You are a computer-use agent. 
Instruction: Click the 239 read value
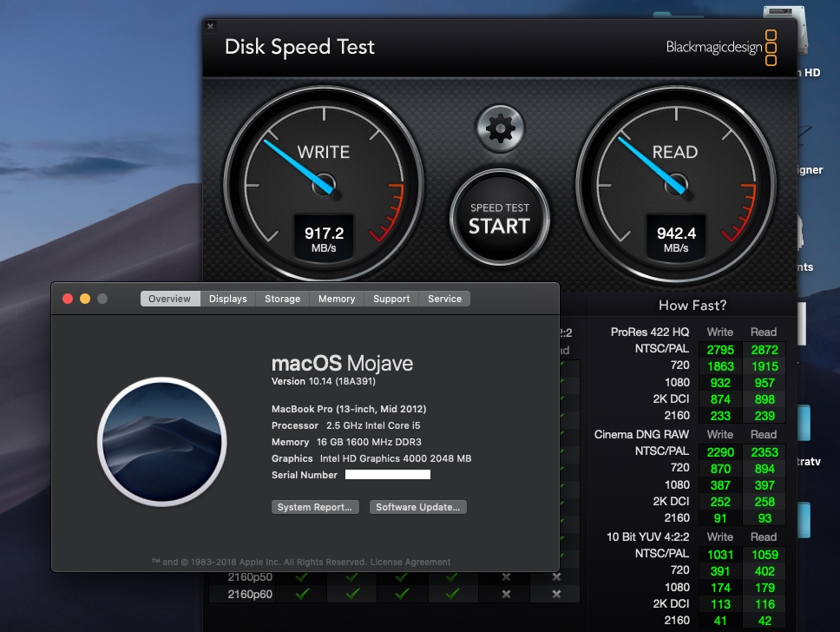click(x=765, y=416)
